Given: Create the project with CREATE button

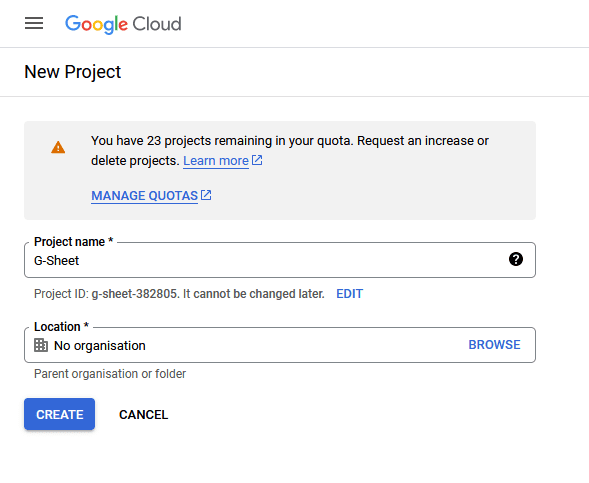Looking at the screenshot, I should point(59,414).
